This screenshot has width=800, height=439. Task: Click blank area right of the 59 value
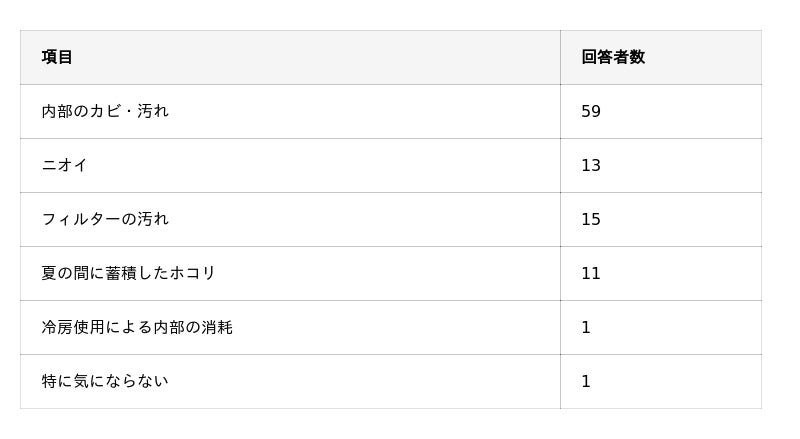tap(681, 111)
